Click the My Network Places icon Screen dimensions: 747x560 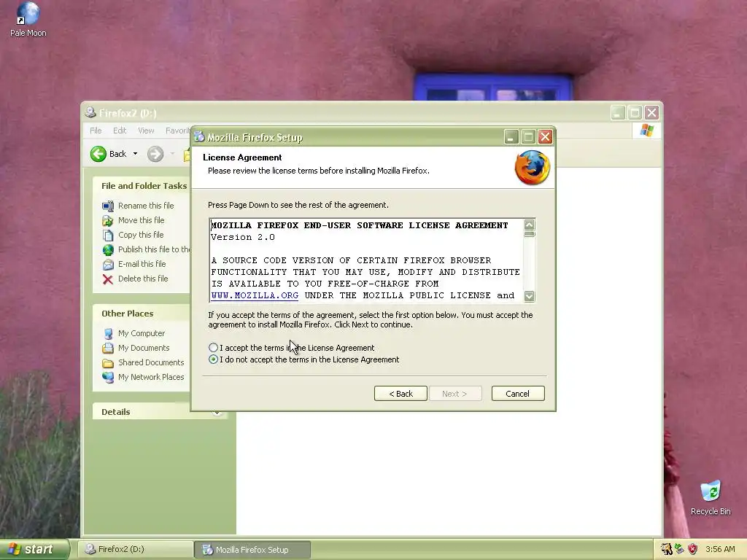tap(108, 378)
